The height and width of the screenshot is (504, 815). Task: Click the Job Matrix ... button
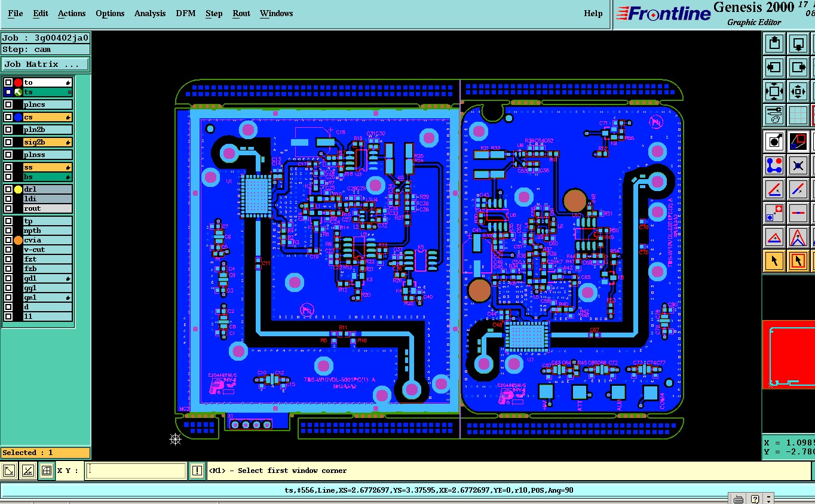[45, 64]
